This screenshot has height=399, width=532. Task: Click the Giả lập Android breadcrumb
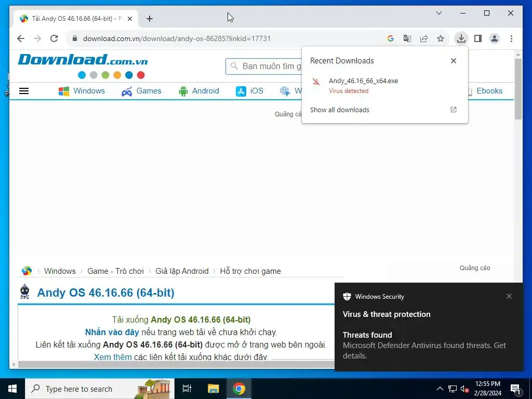click(182, 271)
